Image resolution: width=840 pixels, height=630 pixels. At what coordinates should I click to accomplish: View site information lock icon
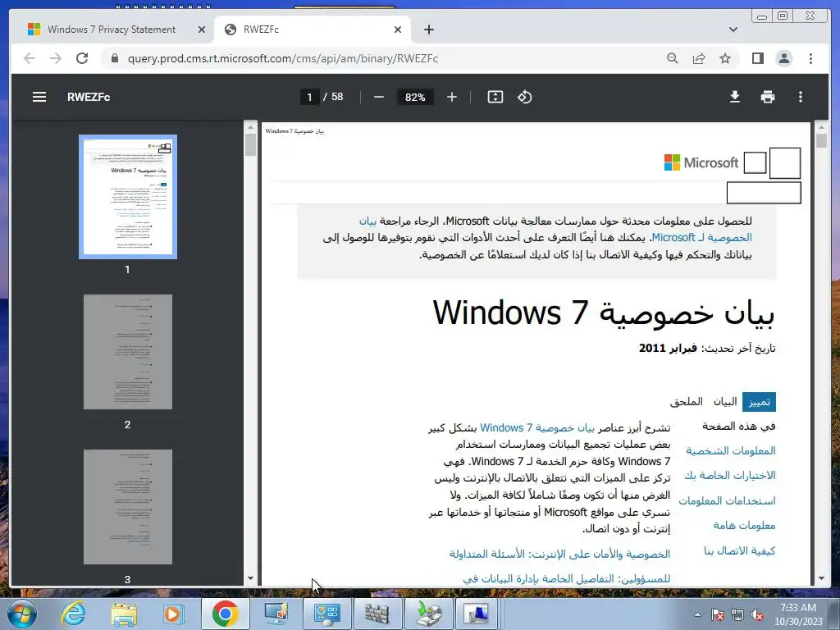(x=114, y=58)
